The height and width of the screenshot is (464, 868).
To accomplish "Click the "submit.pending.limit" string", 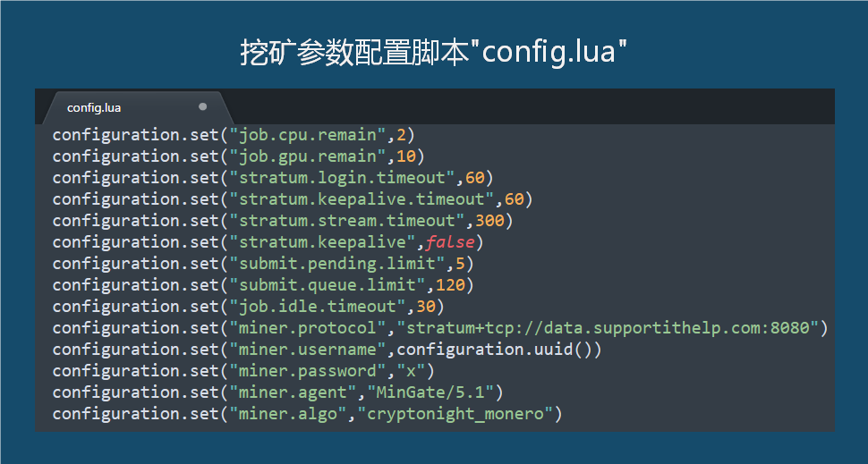I will coord(337,264).
